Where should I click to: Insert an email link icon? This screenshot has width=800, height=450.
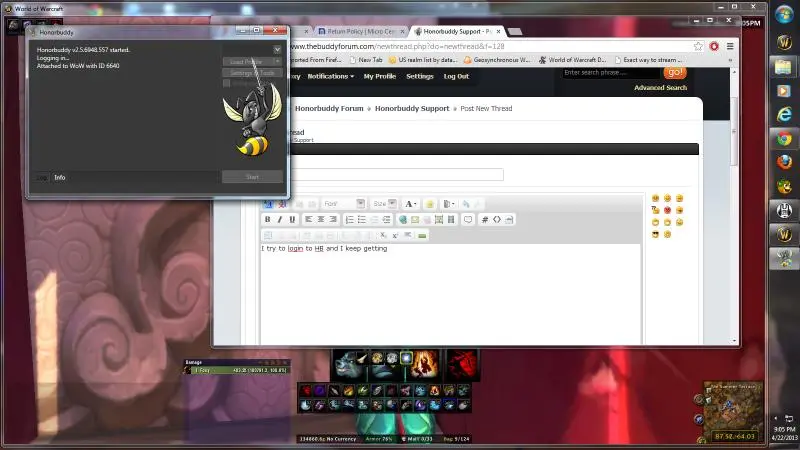pos(415,219)
